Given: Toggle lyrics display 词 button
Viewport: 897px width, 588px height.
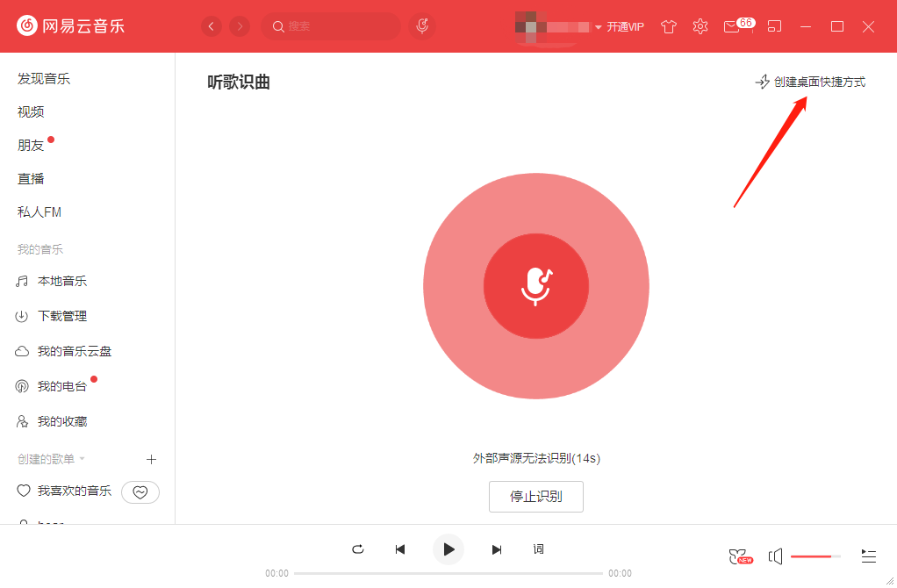Looking at the screenshot, I should pos(538,549).
